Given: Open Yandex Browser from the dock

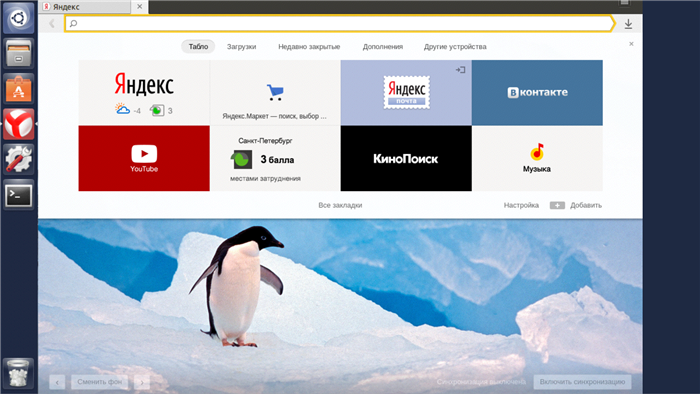Looking at the screenshot, I should (18, 124).
